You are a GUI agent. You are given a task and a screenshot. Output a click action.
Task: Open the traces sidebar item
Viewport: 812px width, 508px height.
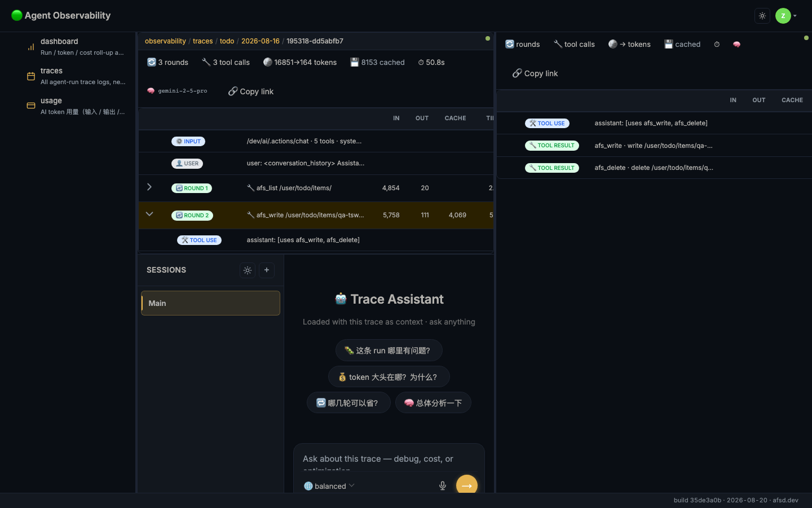click(x=77, y=76)
